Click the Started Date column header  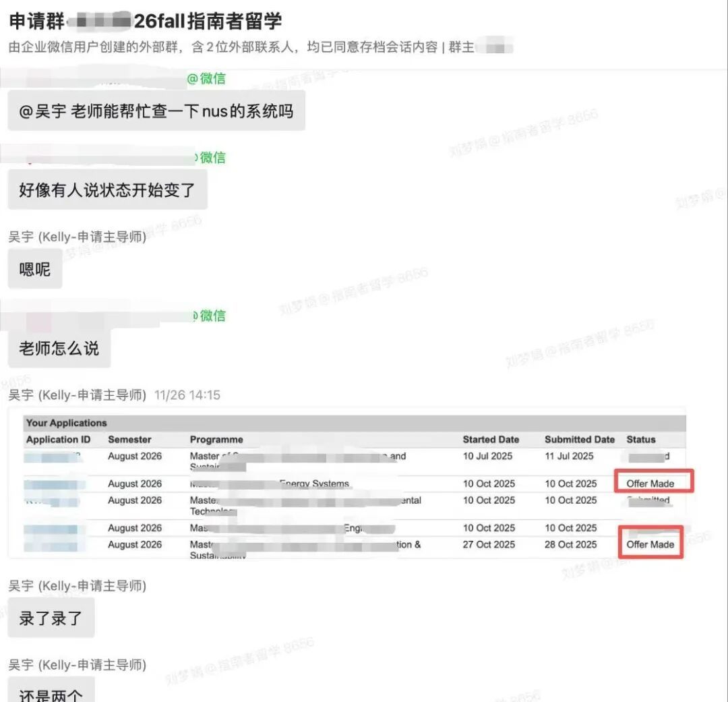[491, 440]
